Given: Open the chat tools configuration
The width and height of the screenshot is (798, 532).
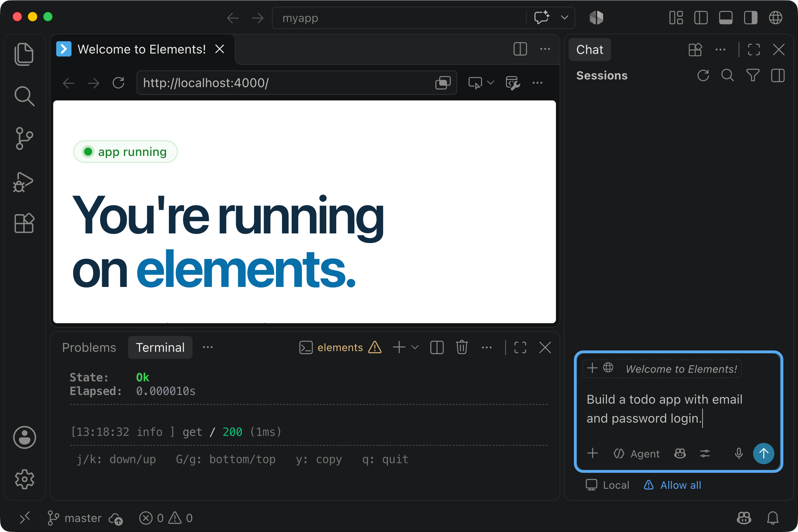Looking at the screenshot, I should (705, 454).
